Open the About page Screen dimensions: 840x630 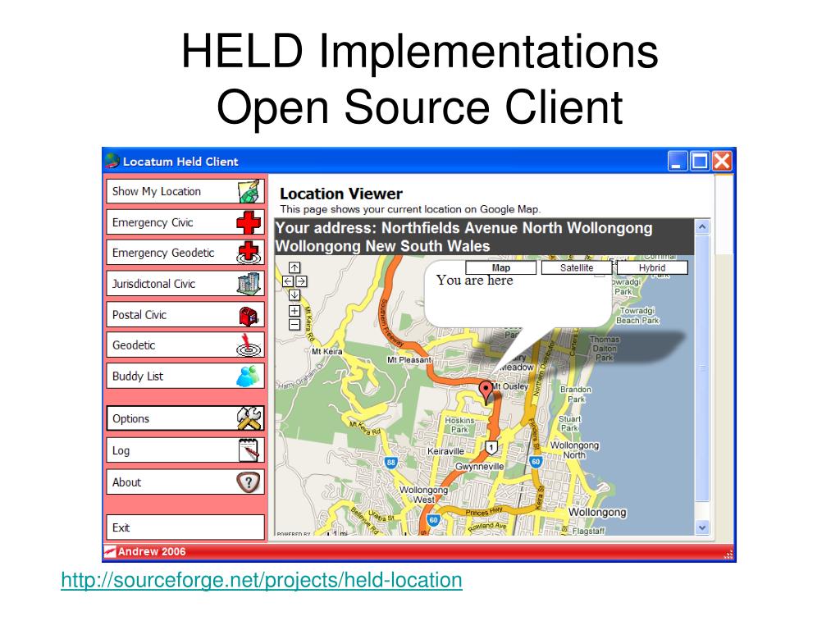click(x=185, y=482)
